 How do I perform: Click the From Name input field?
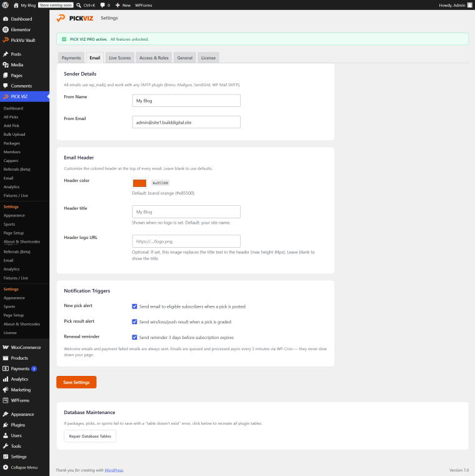[186, 101]
